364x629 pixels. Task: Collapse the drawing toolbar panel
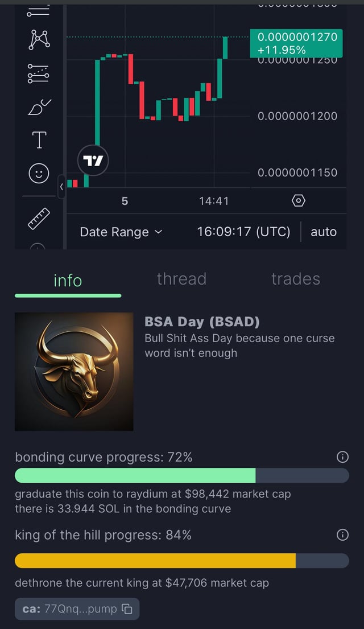(61, 187)
